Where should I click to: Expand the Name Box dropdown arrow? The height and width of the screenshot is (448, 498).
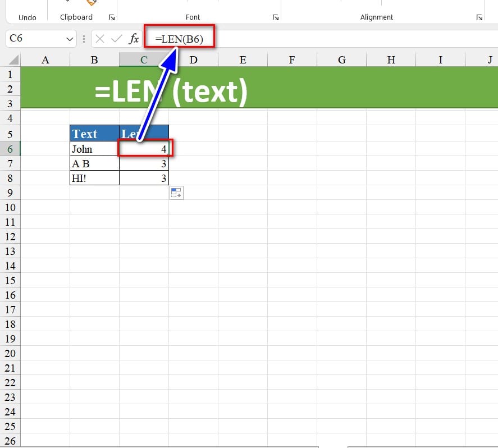point(70,39)
